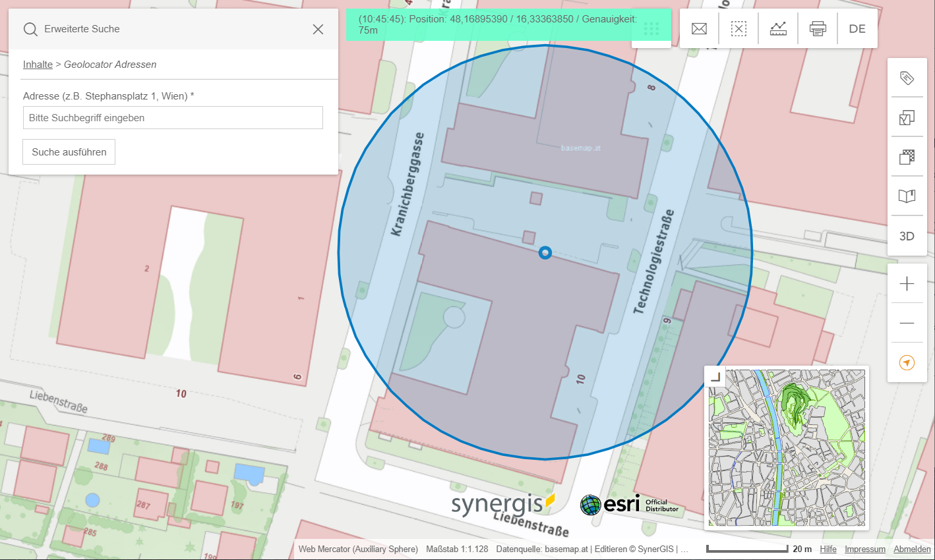Image resolution: width=935 pixels, height=560 pixels.
Task: Click the grid dots on the position banner
Action: pyautogui.click(x=651, y=28)
